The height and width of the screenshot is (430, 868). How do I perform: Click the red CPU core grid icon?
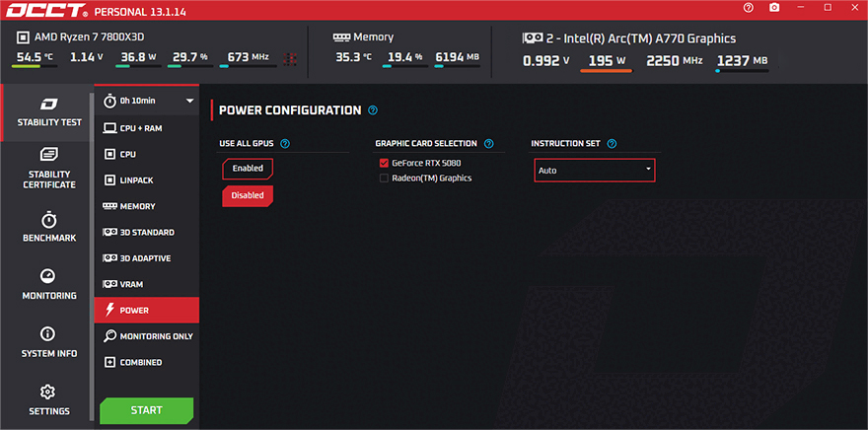pos(290,58)
